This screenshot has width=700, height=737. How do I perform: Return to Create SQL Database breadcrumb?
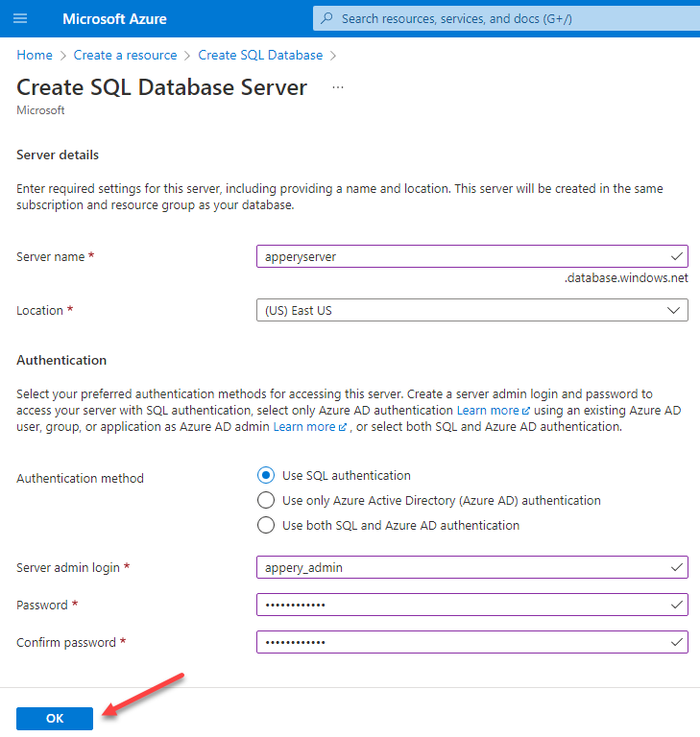click(x=260, y=55)
